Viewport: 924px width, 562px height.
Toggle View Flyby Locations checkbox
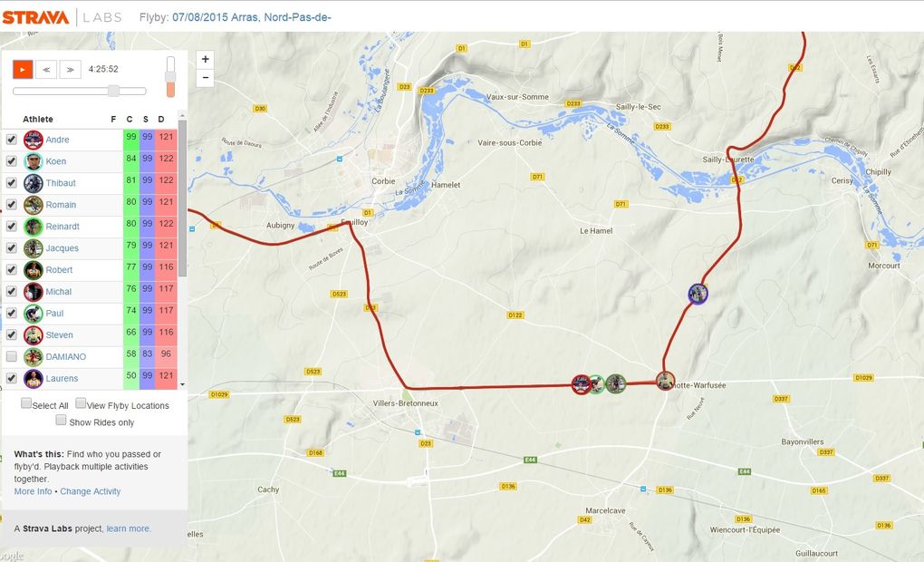pyautogui.click(x=81, y=403)
